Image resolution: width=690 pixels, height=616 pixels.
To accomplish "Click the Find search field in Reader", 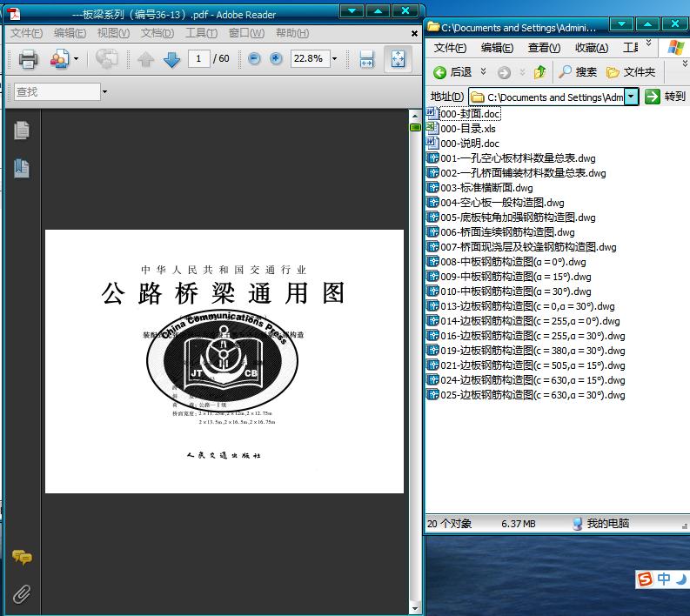I will coord(57,92).
